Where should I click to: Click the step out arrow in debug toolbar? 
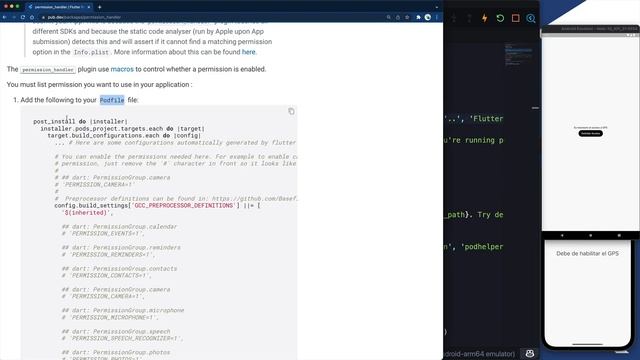[x=469, y=18]
